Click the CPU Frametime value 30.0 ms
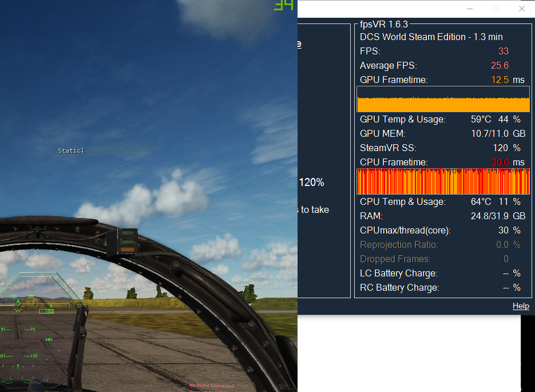Screen dimensions: 535x392 (x=508, y=162)
